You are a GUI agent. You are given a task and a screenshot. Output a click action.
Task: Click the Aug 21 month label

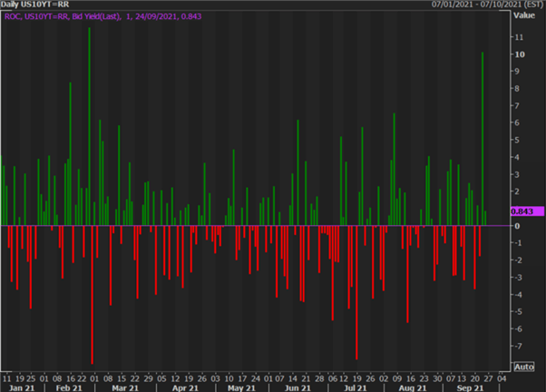click(x=413, y=387)
